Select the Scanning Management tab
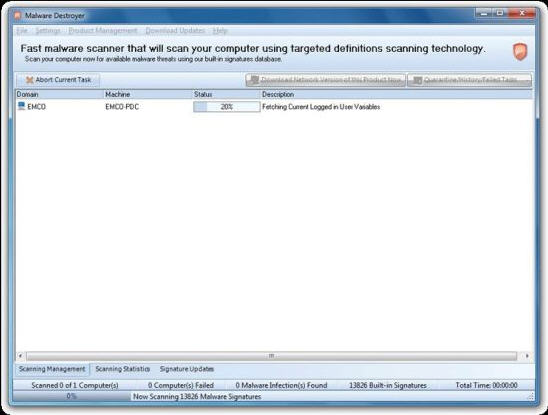Screen dimensions: 548x415 (x=52, y=369)
